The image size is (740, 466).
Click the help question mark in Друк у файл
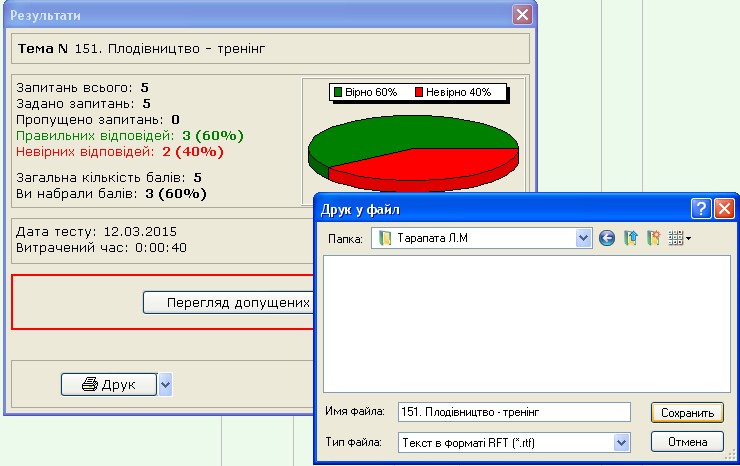click(x=701, y=208)
